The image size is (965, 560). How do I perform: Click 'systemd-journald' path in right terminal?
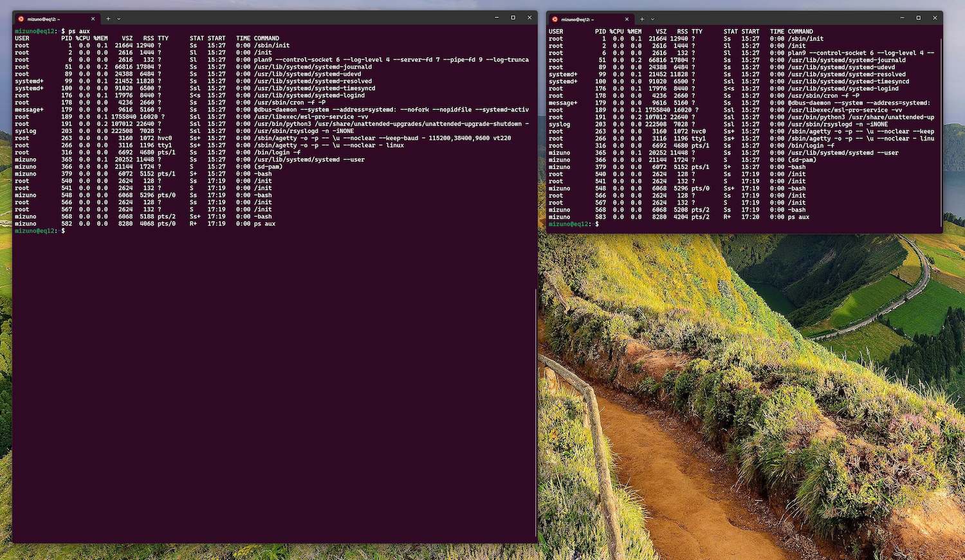pyautogui.click(x=847, y=60)
